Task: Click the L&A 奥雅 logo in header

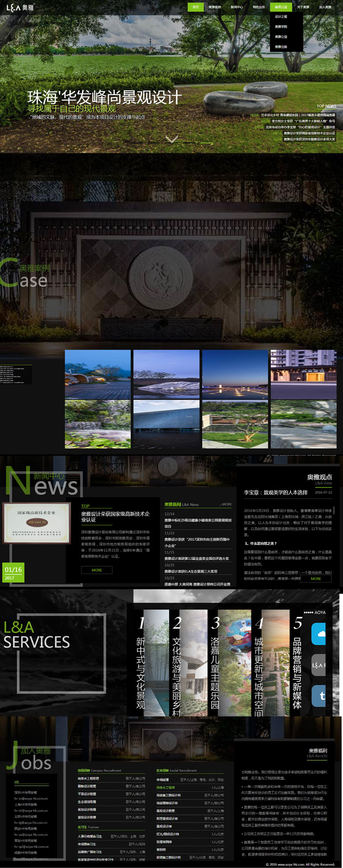Action: click(x=21, y=7)
